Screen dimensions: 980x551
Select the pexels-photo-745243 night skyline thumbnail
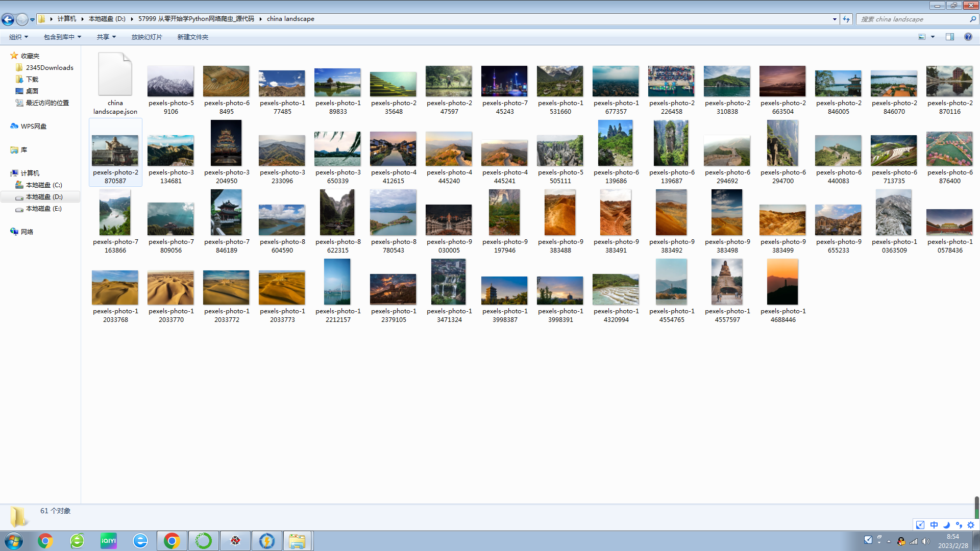coord(504,82)
